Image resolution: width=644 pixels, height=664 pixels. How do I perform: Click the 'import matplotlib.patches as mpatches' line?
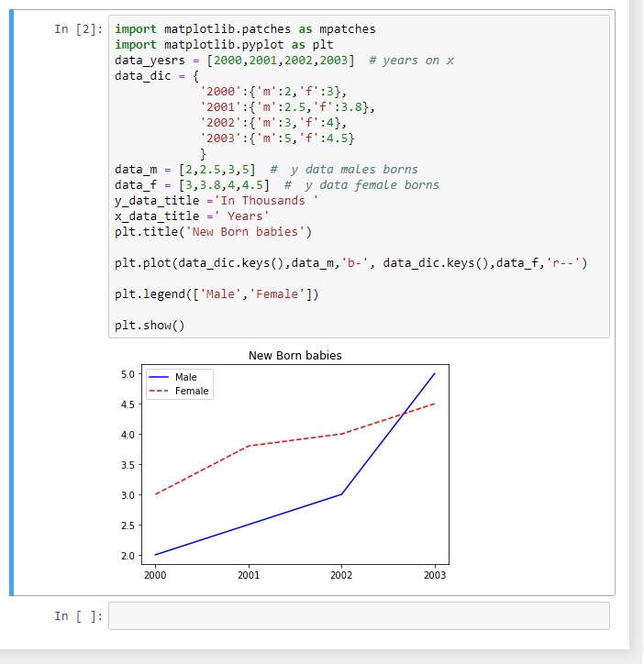245,28
